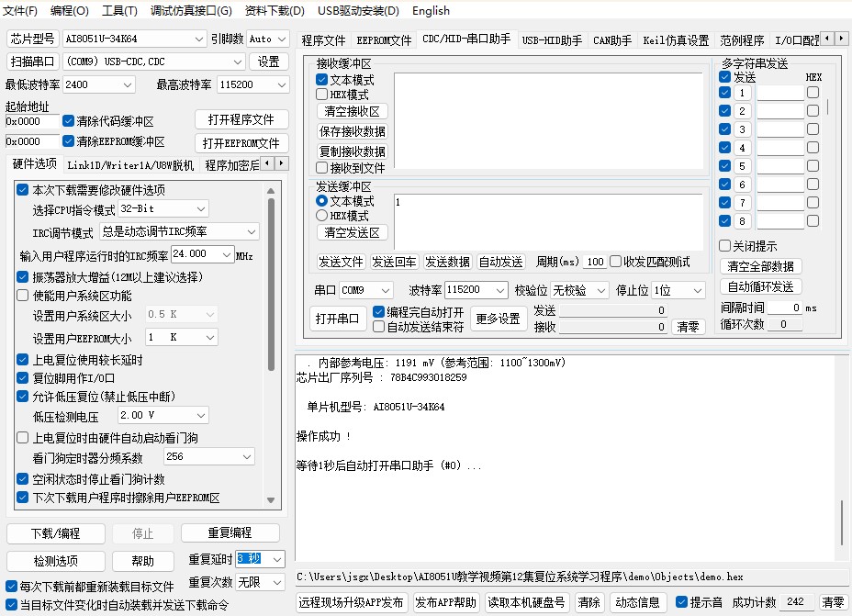
Task: Click the 周期(ms) 100 input field
Action: pos(595,262)
